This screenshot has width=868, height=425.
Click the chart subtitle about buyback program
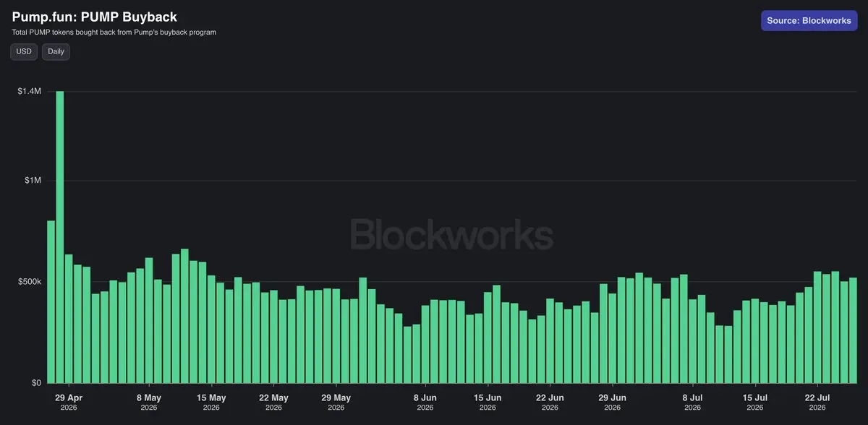(114, 33)
